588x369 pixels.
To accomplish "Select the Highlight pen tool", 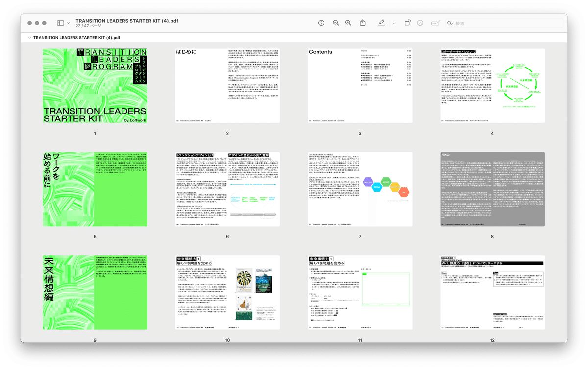I will pyautogui.click(x=382, y=23).
